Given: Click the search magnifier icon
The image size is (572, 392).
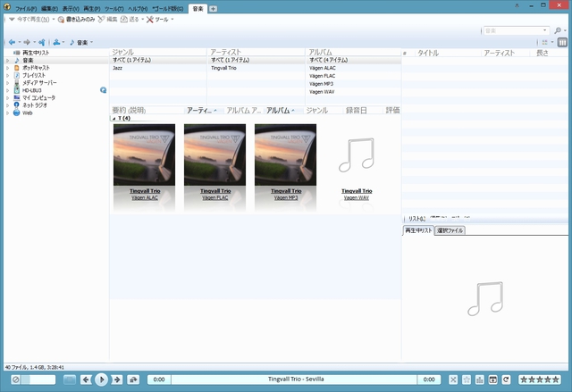Looking at the screenshot, I should point(558,30).
